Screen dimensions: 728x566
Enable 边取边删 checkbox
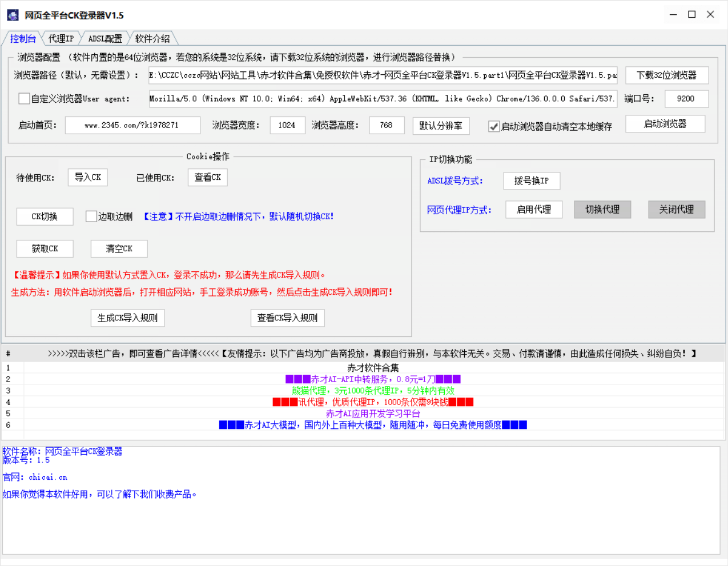91,216
